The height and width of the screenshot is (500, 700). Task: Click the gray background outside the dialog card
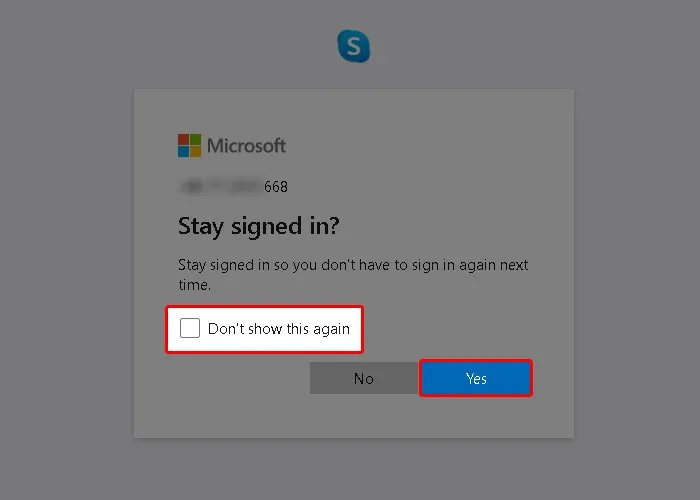(67, 250)
